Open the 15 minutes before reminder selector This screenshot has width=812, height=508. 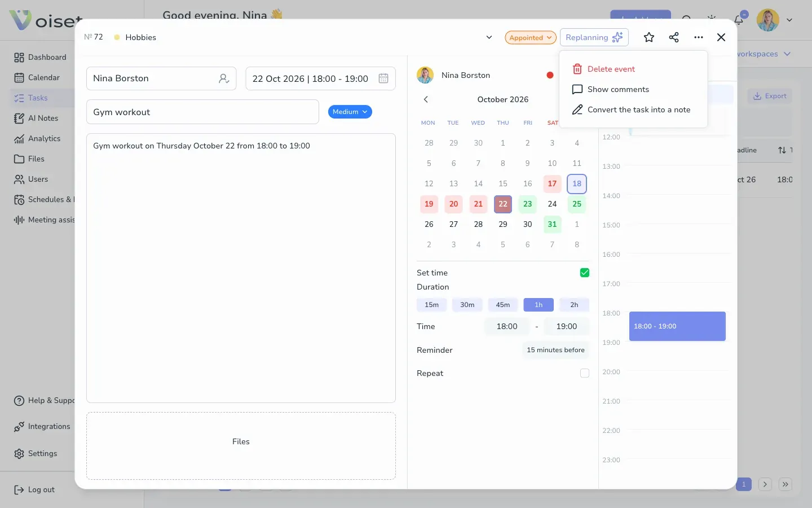coord(555,350)
